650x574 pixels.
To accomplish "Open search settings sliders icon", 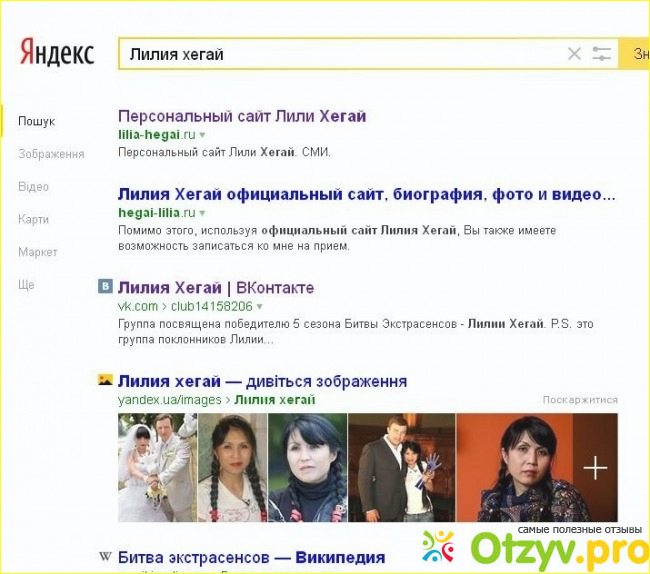I will (601, 54).
